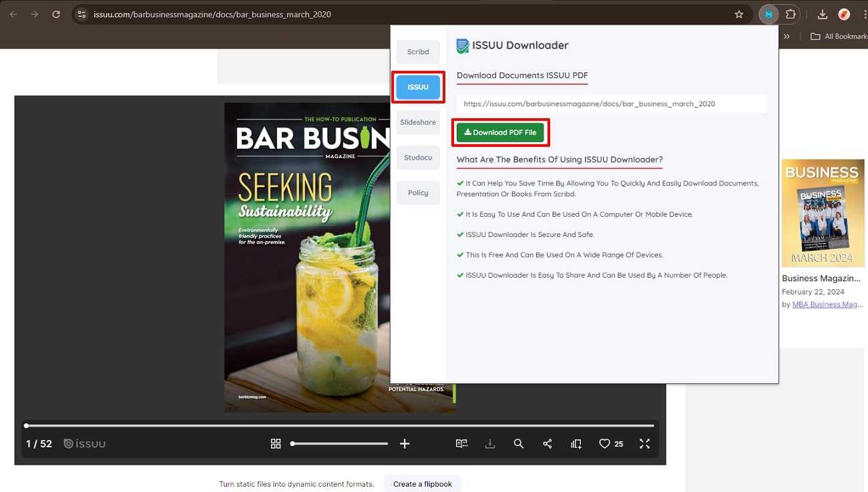Click the issuu viewer download icon
The height and width of the screenshot is (492, 868).
[490, 444]
